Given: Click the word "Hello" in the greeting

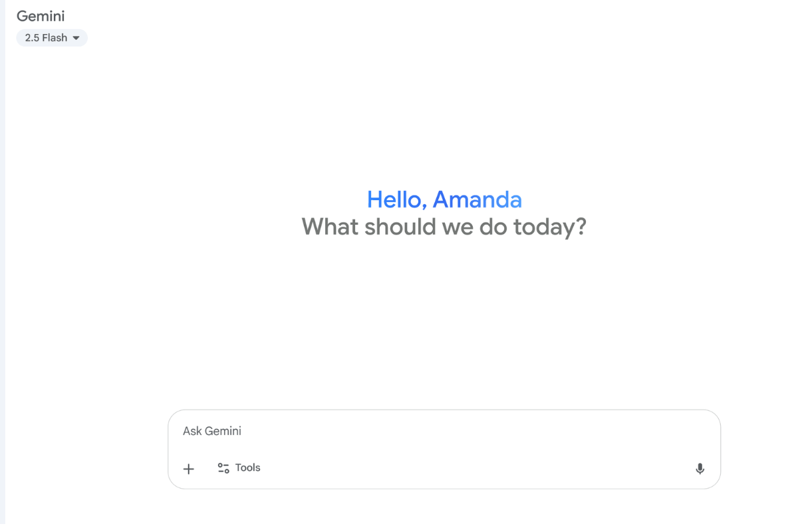Looking at the screenshot, I should click(x=397, y=199).
